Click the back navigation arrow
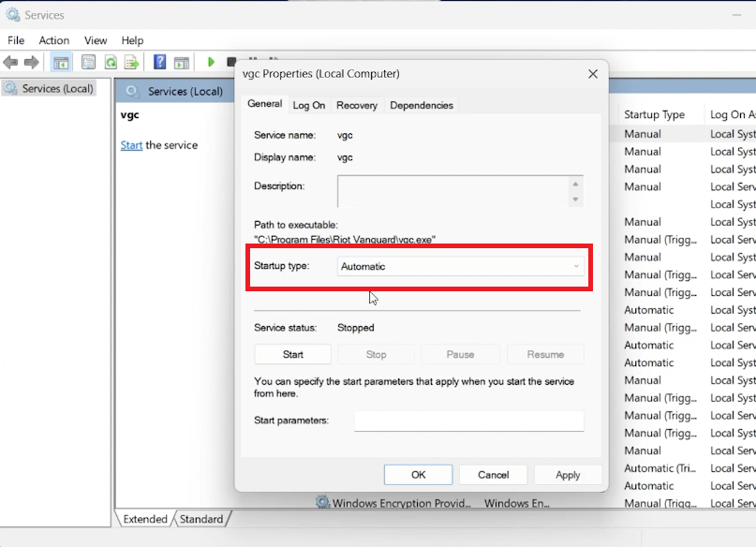This screenshot has width=756, height=547. coord(10,62)
